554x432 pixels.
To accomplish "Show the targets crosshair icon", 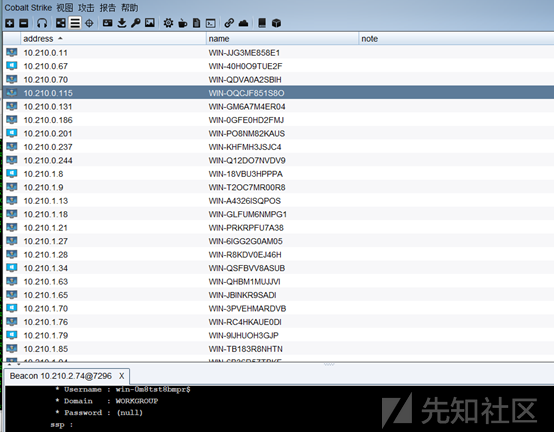I will click(x=89, y=23).
